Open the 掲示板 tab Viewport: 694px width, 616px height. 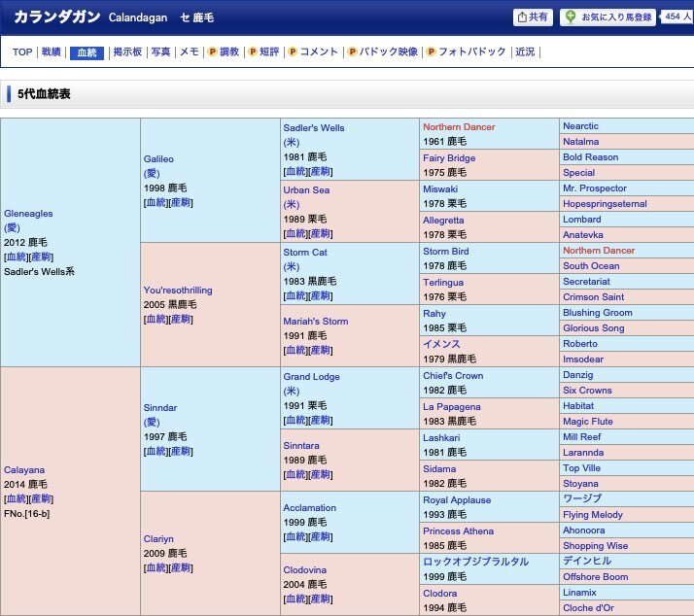[x=128, y=52]
